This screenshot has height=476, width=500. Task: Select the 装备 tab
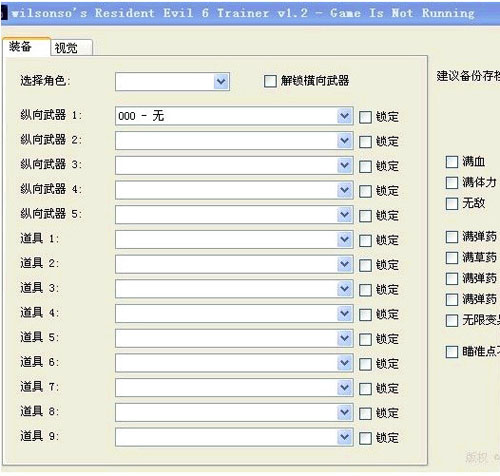click(x=26, y=46)
